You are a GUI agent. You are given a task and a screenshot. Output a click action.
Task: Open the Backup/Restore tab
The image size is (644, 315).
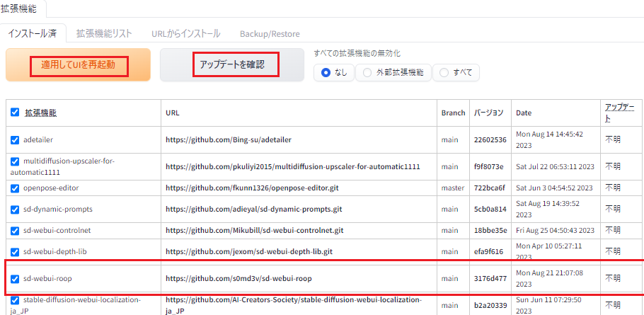point(269,33)
